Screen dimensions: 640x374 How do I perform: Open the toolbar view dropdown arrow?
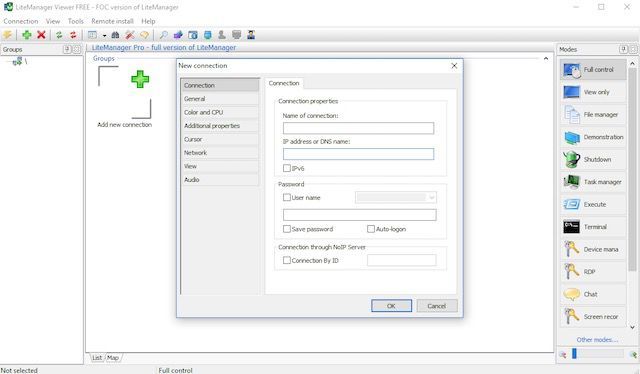pyautogui.click(x=104, y=36)
